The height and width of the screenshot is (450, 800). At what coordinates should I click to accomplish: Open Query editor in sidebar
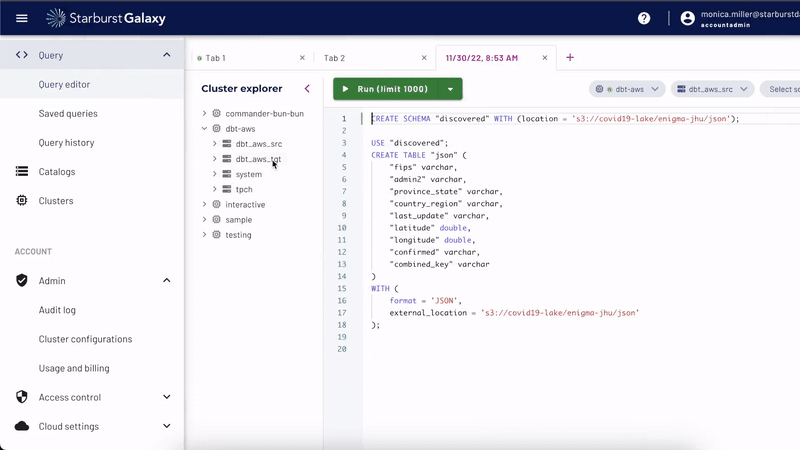64,84
